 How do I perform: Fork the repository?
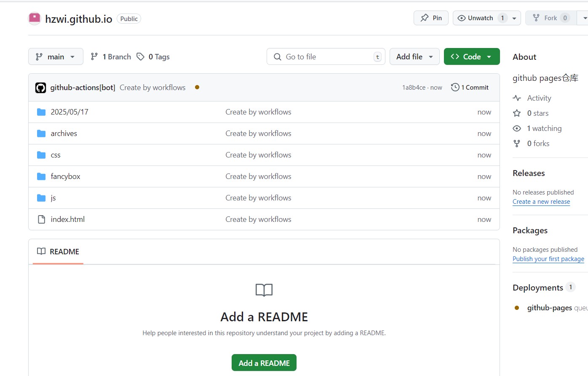551,18
